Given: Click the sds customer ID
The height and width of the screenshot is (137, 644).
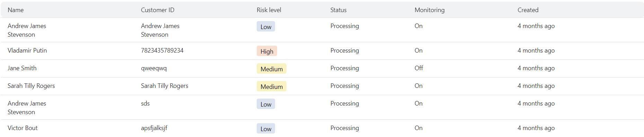Looking at the screenshot, I should point(145,103).
